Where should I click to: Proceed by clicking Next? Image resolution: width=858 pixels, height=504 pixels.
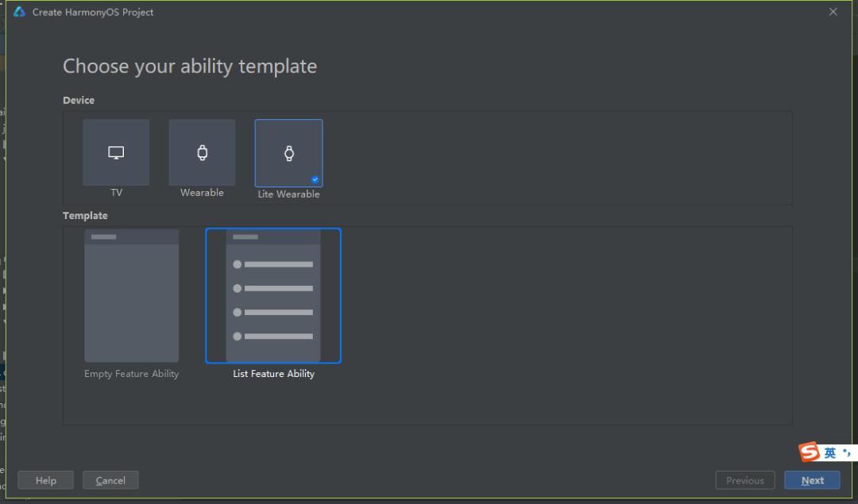coord(812,480)
